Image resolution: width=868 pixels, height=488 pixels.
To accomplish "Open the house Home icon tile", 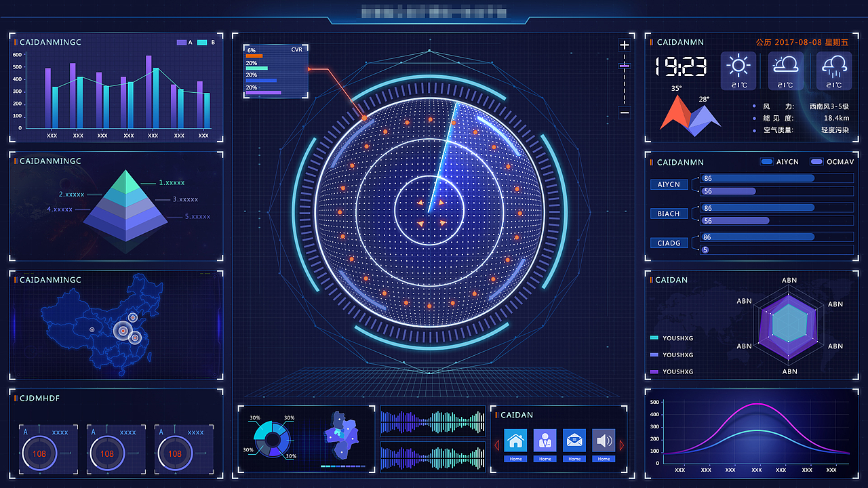I will tap(515, 441).
